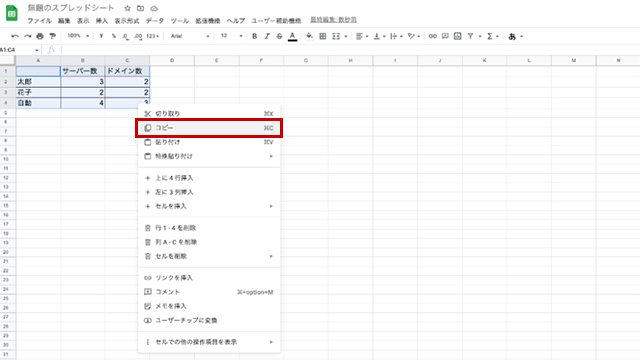The image size is (640, 360).
Task: Expand セルを挿入 submenu
Action: [x=209, y=206]
